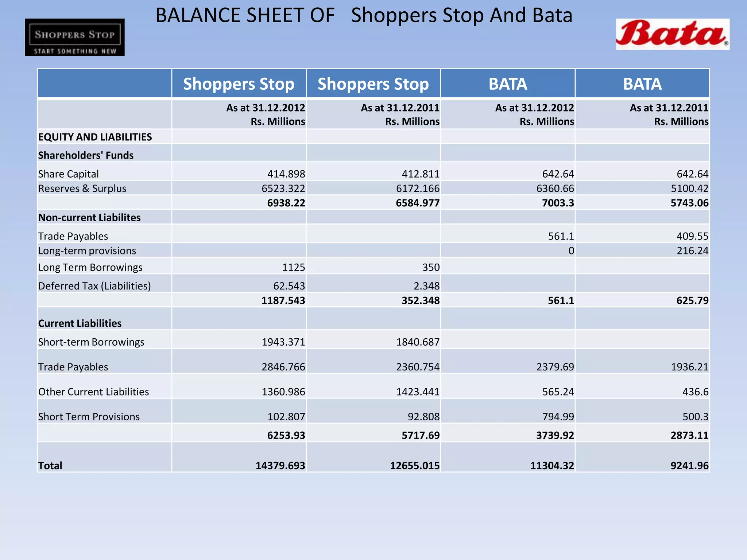Image resolution: width=747 pixels, height=560 pixels.
Task: Click the Deferred Tax (Liabilities) label
Action: pyautogui.click(x=94, y=286)
